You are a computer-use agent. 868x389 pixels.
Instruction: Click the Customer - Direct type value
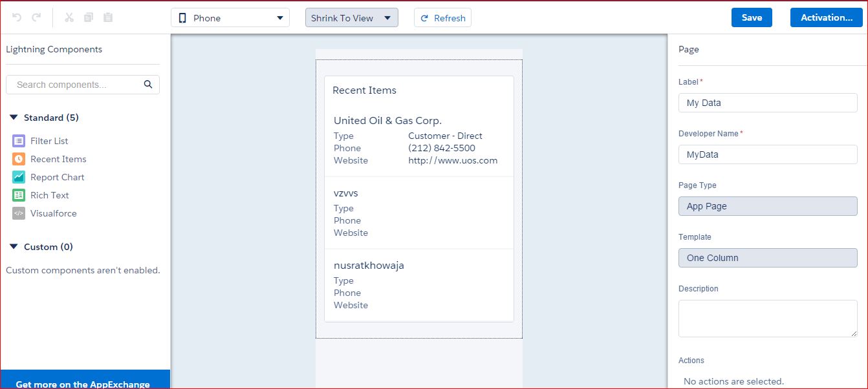(x=445, y=136)
